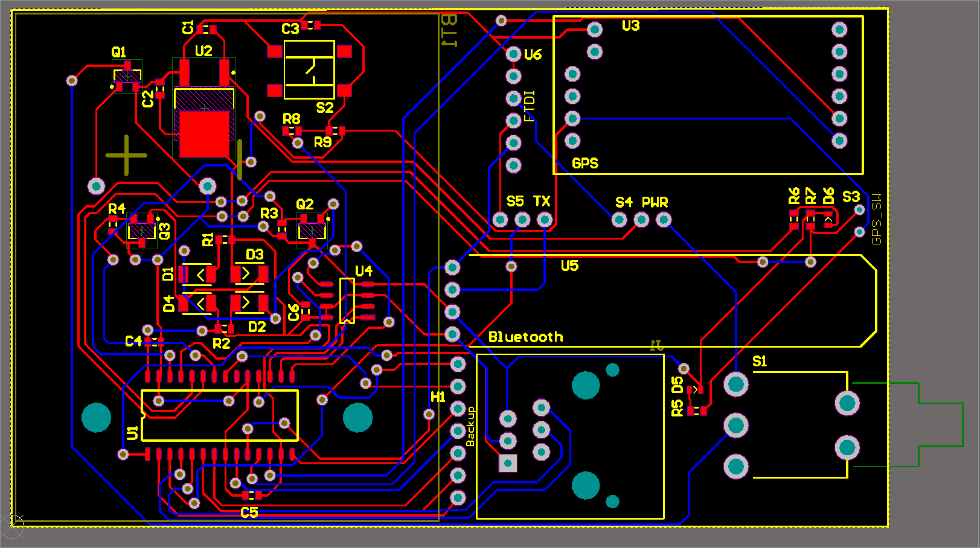Viewport: 980px width, 548px height.
Task: Click the C2 capacitor label
Action: tap(148, 99)
